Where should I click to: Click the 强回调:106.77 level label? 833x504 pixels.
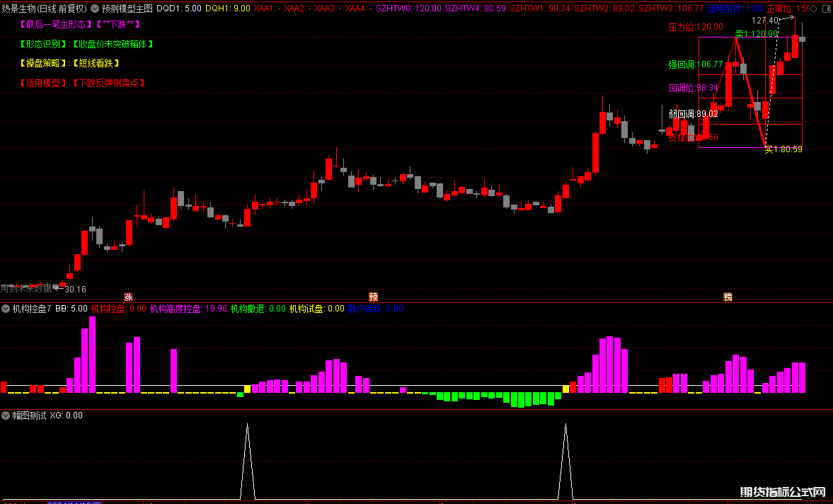[696, 65]
